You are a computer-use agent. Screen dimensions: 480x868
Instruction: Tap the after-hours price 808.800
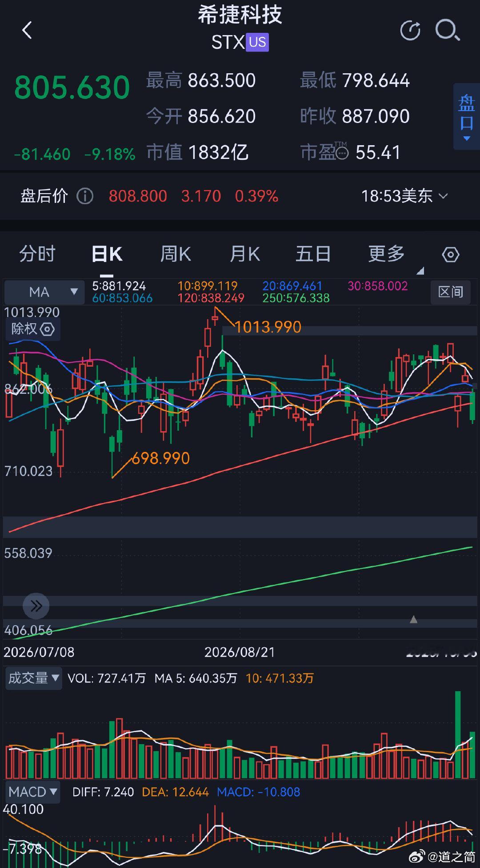pyautogui.click(x=138, y=196)
